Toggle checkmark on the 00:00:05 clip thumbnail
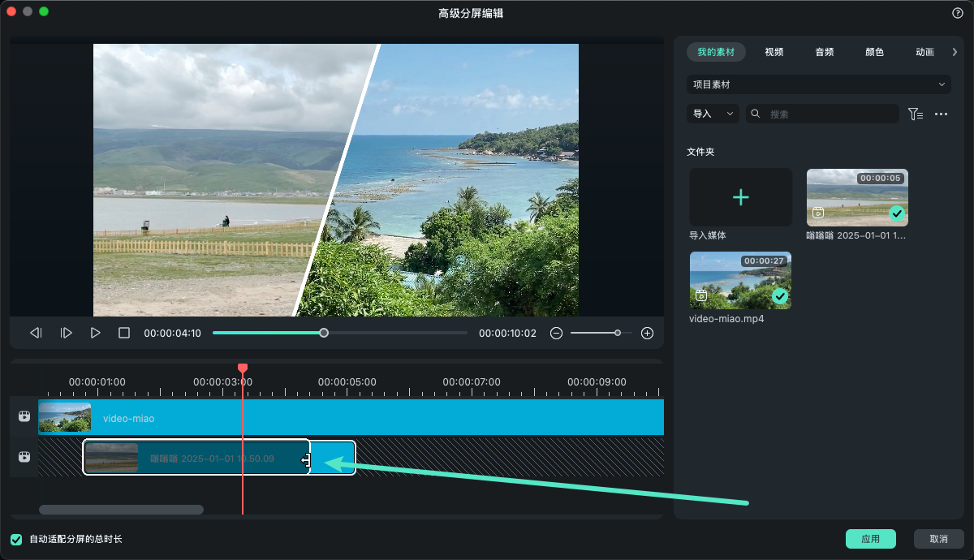The height and width of the screenshot is (560, 974). [897, 213]
